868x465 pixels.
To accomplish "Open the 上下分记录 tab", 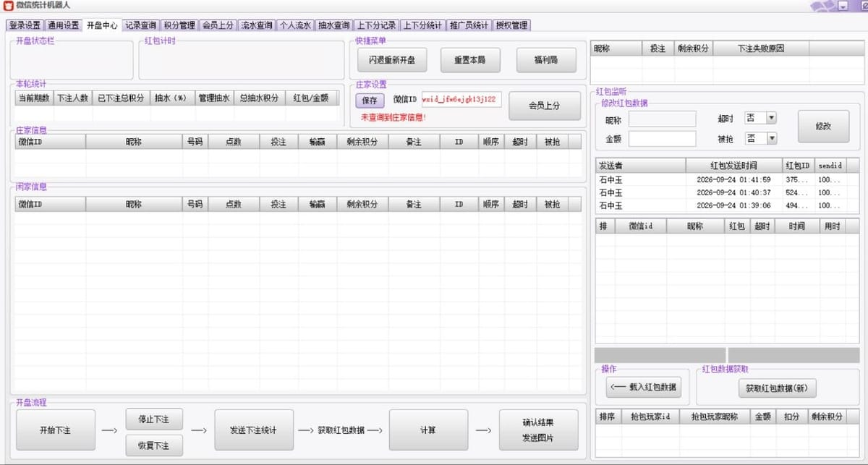I will [x=376, y=25].
